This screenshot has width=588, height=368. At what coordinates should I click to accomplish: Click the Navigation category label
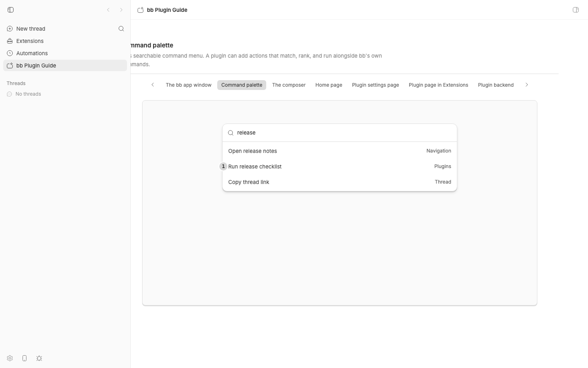coord(439,151)
